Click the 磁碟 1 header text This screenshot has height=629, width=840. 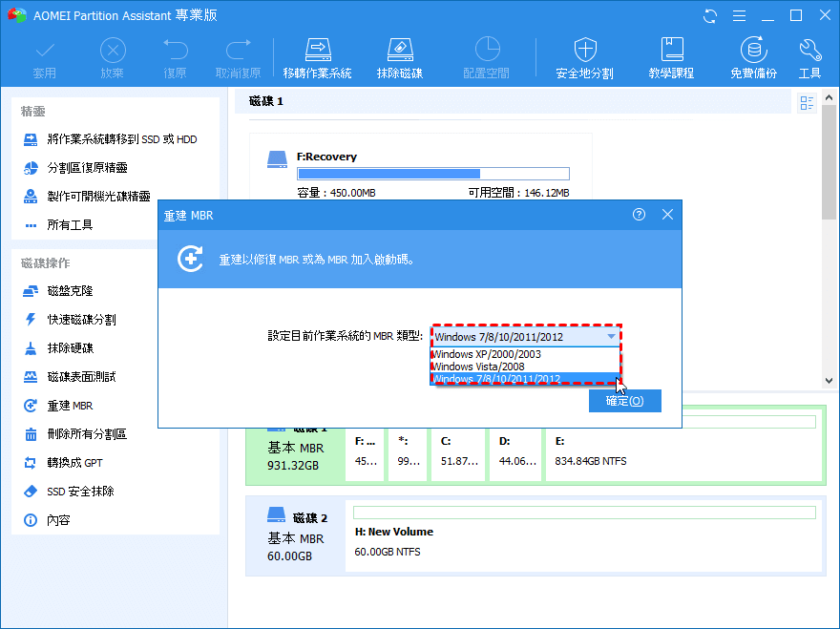tap(265, 101)
